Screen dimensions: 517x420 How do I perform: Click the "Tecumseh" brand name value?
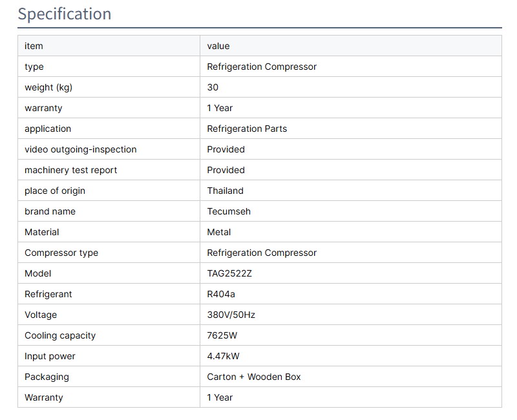229,211
